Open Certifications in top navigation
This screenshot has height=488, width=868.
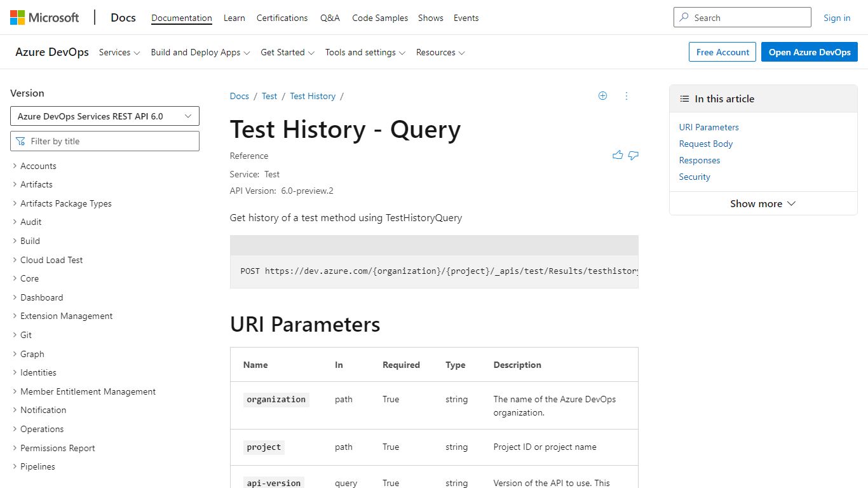tap(282, 18)
